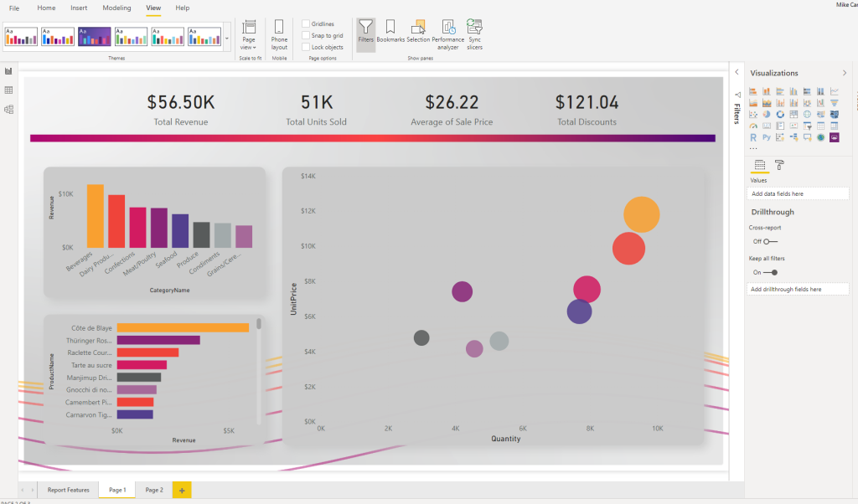The image size is (858, 504).
Task: Select the Total Revenue card
Action: tap(181, 110)
